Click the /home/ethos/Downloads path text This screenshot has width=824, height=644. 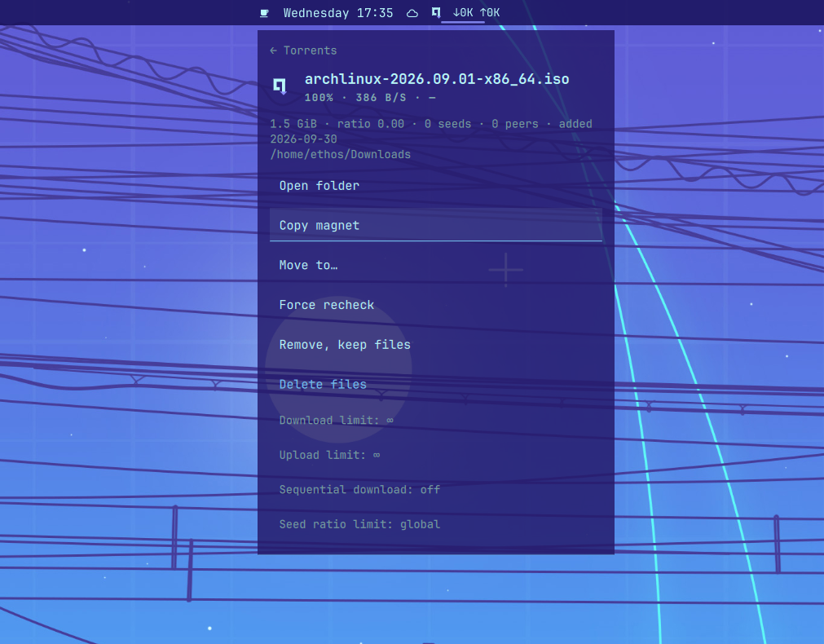point(340,155)
